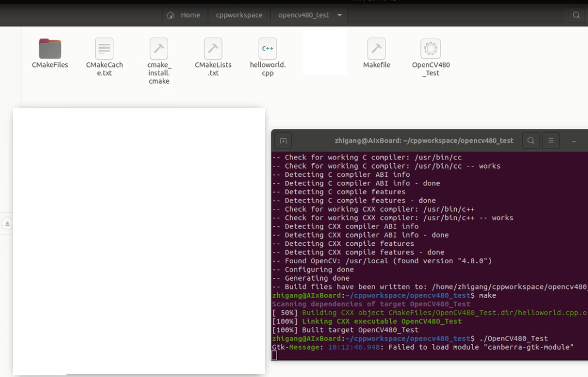588x377 pixels.
Task: Click the search icon in the Files header
Action: pyautogui.click(x=576, y=15)
